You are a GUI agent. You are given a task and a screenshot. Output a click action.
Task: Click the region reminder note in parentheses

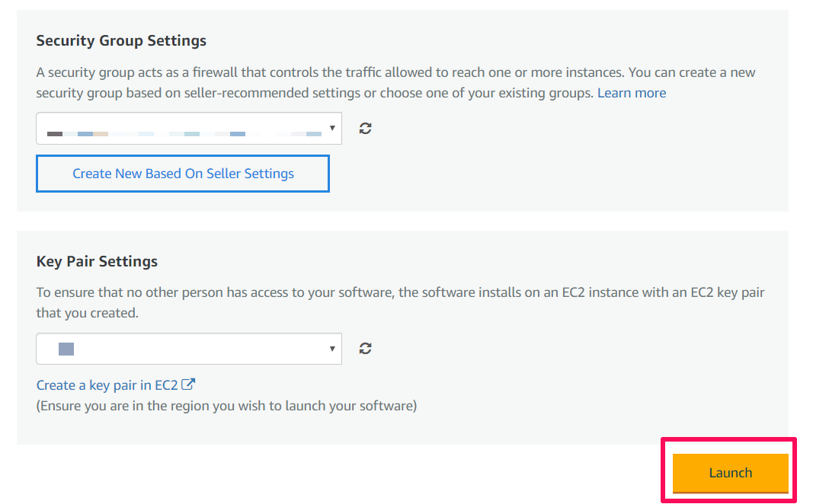coord(226,406)
